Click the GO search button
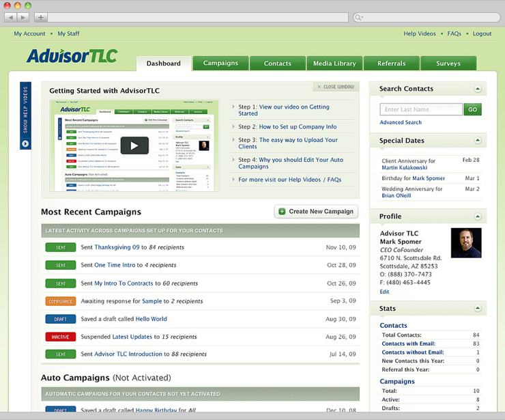 (472, 109)
